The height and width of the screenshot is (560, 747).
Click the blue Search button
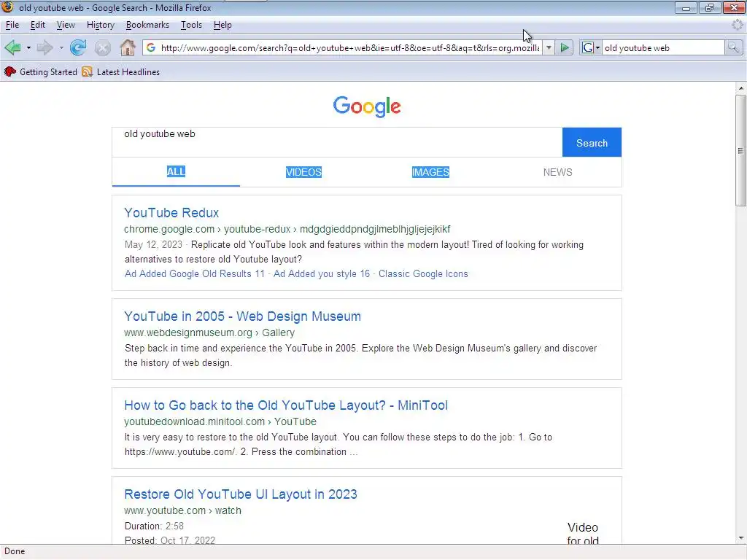[592, 142]
